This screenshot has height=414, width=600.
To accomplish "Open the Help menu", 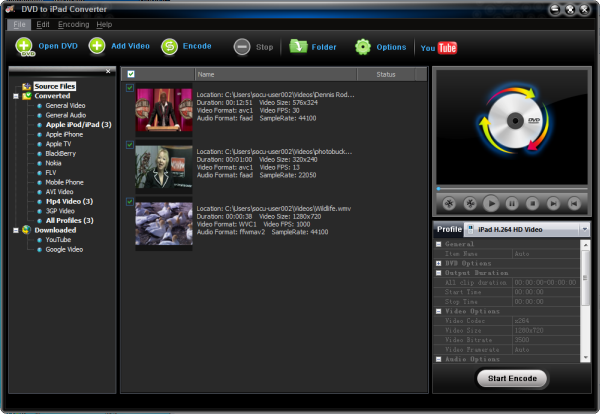I will coord(104,24).
